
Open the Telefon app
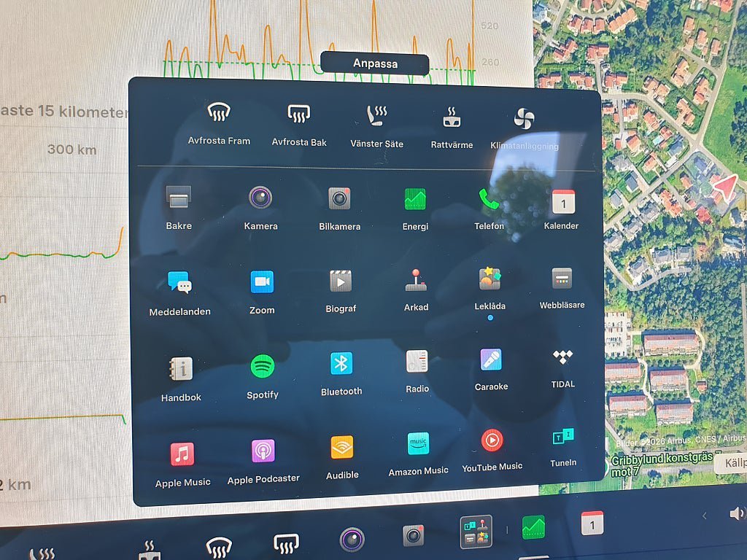(x=489, y=199)
